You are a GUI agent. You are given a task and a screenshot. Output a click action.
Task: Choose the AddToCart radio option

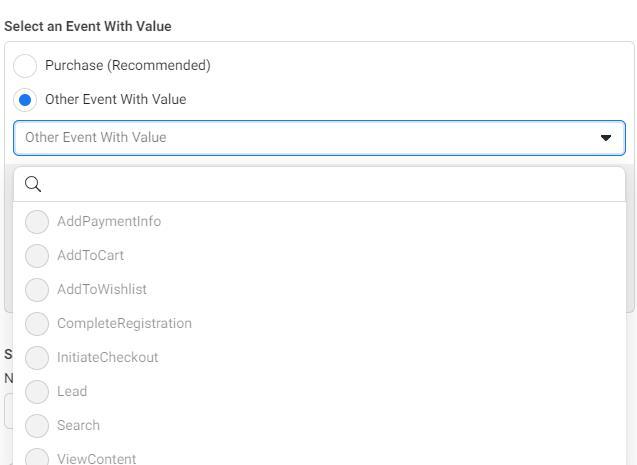[x=37, y=256]
